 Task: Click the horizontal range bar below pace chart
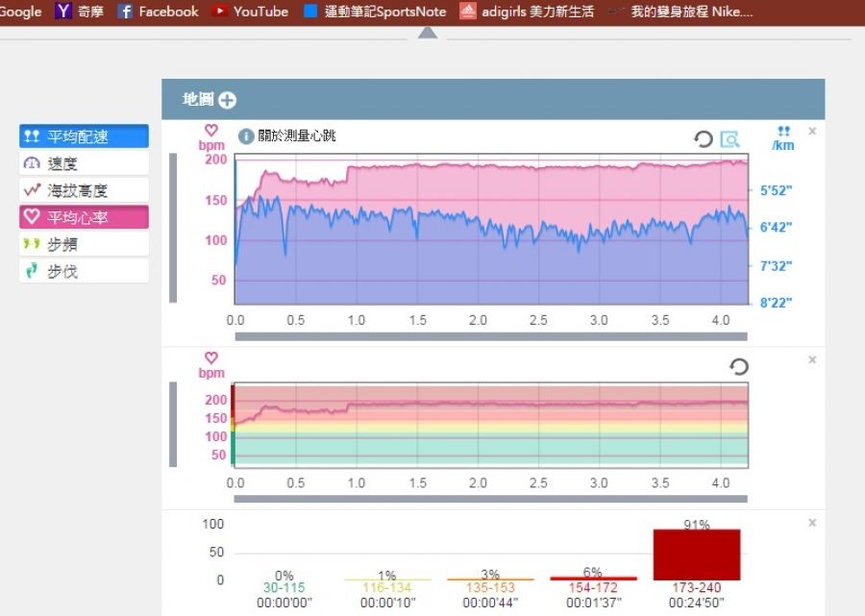(x=490, y=337)
